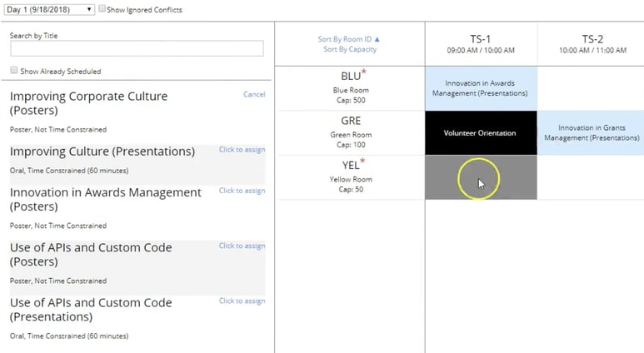This screenshot has height=353, width=644.
Task: Click the Search by Title field
Action: 137,49
